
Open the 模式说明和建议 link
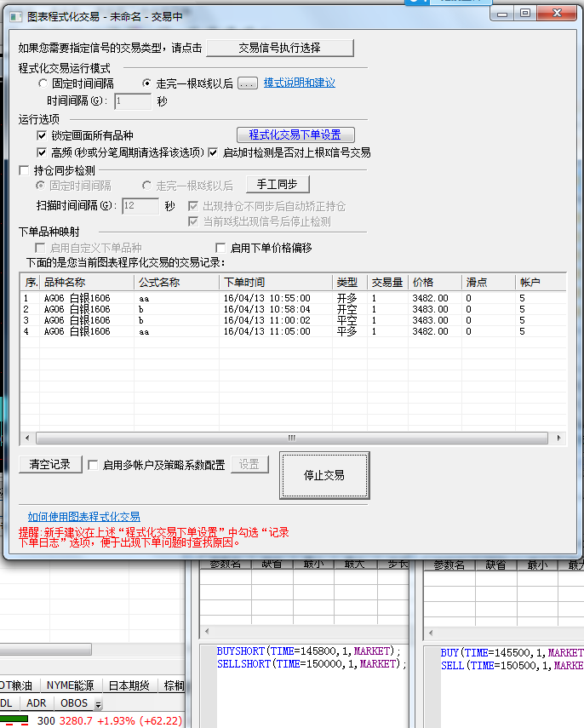pos(299,83)
